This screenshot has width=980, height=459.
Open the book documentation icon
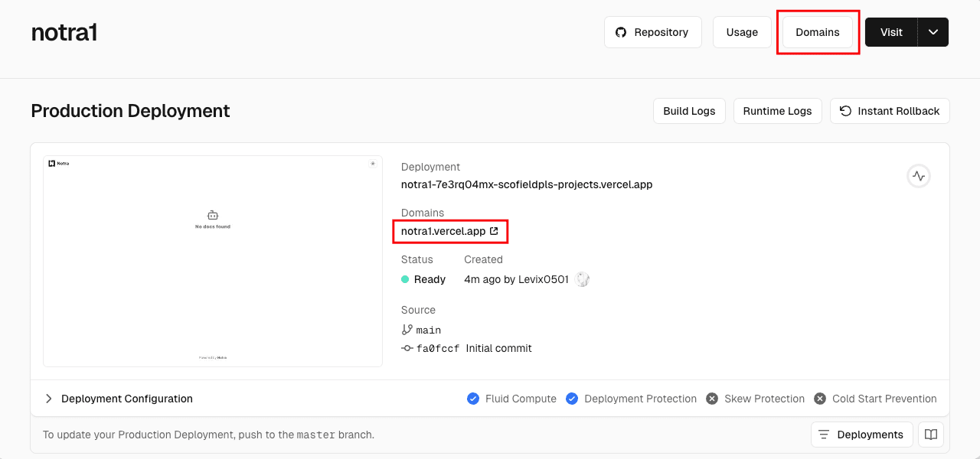pos(931,435)
